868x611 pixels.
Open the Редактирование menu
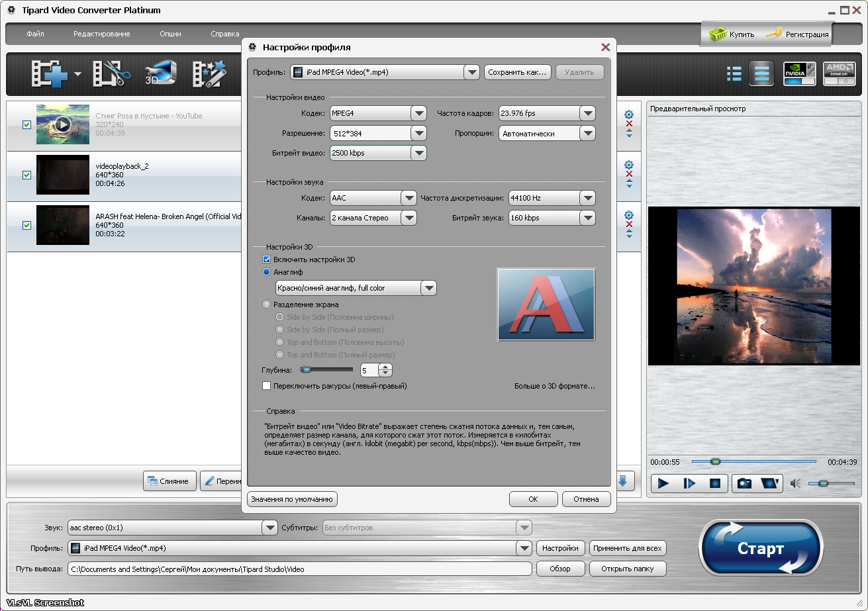tap(102, 34)
